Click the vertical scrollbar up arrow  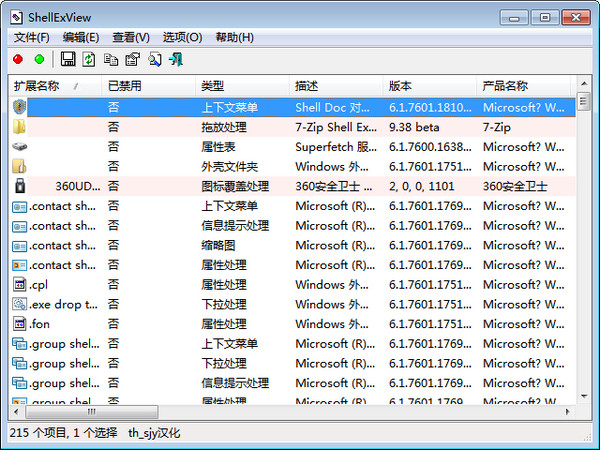point(584,83)
